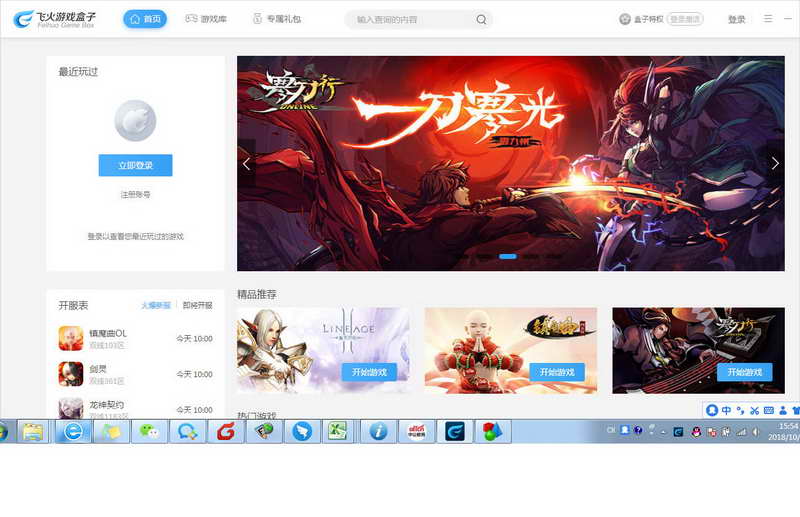
Task: Start the monk character game
Action: coord(557,372)
